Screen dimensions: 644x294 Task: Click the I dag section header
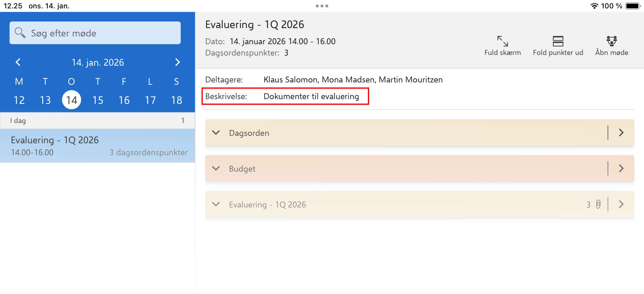coord(97,121)
